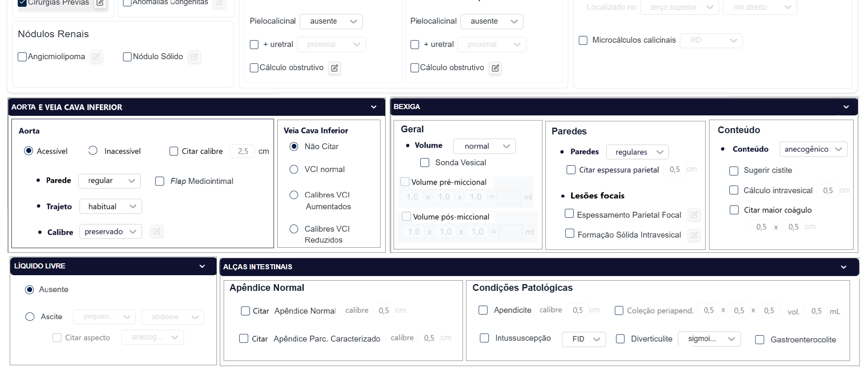Open edit icon for right Cálculo obstrutivo
The image size is (868, 372).
[495, 68]
